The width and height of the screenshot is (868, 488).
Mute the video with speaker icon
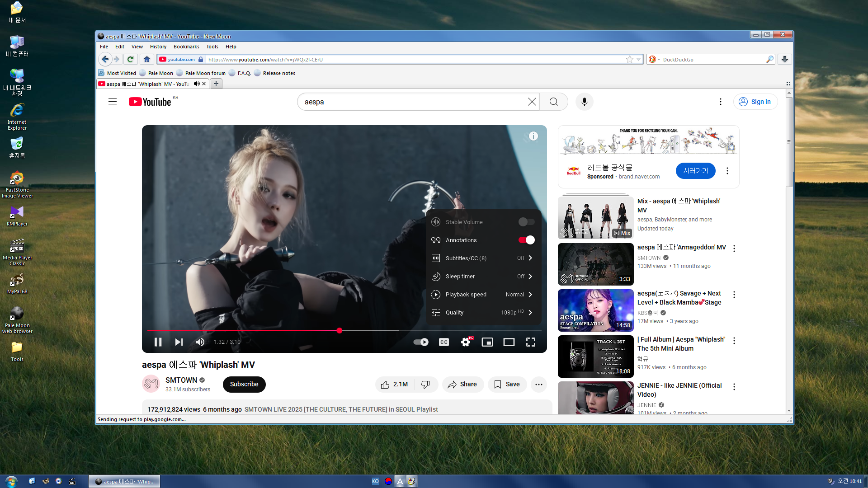click(x=200, y=342)
